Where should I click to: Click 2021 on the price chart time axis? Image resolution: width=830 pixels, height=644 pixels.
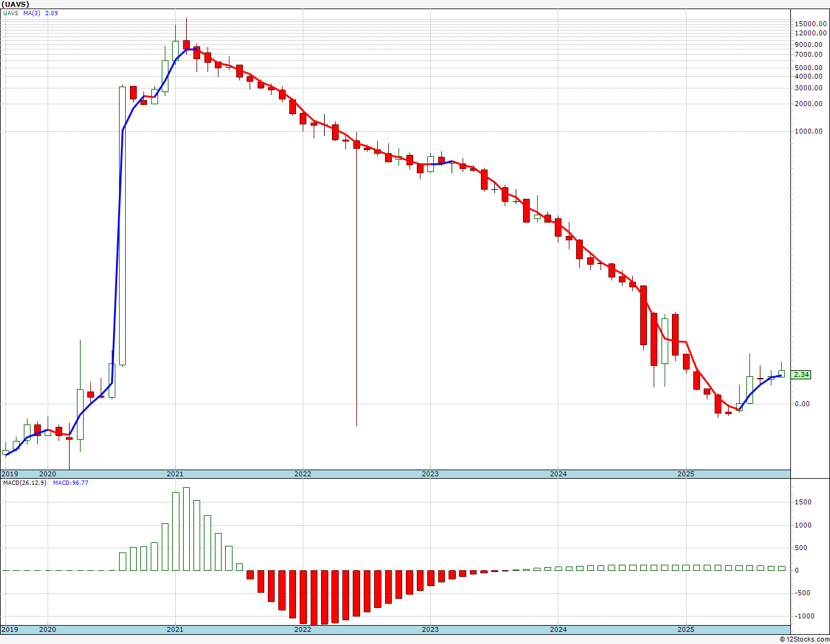175,474
